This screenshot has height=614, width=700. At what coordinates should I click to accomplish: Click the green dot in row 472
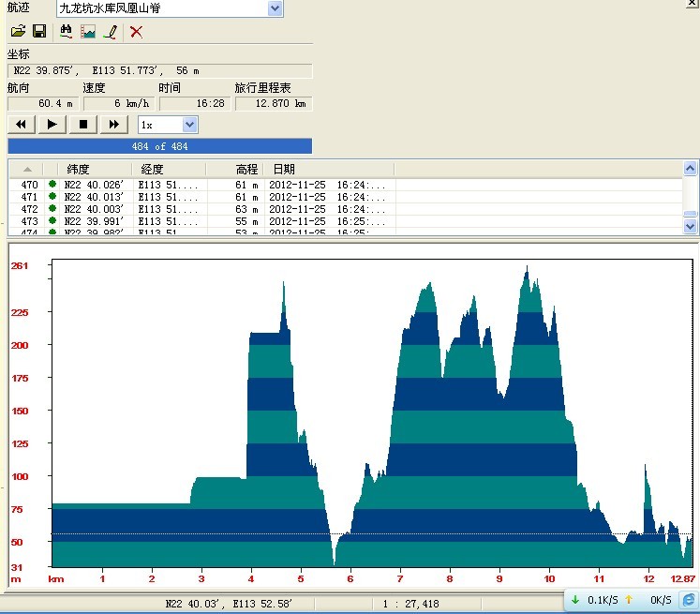coord(52,208)
